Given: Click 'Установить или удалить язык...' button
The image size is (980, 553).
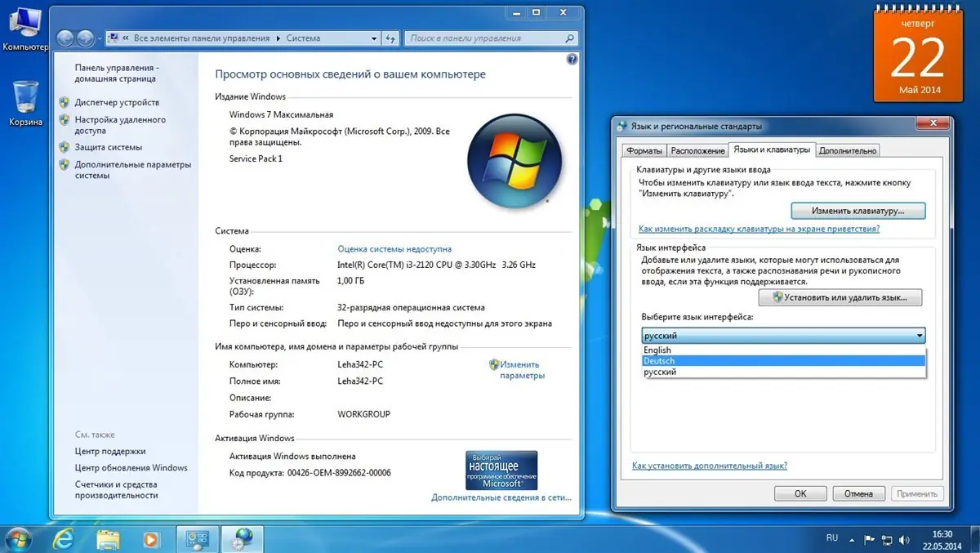Looking at the screenshot, I should tap(840, 297).
